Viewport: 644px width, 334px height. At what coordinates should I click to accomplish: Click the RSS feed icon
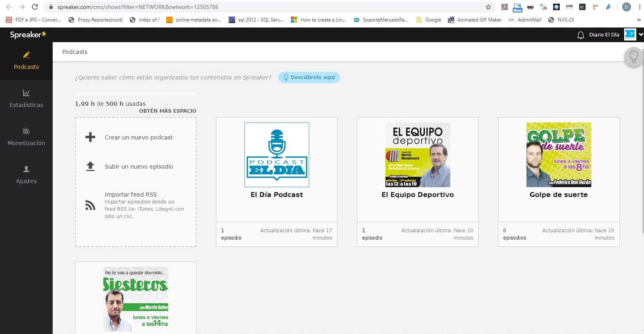[x=90, y=206]
